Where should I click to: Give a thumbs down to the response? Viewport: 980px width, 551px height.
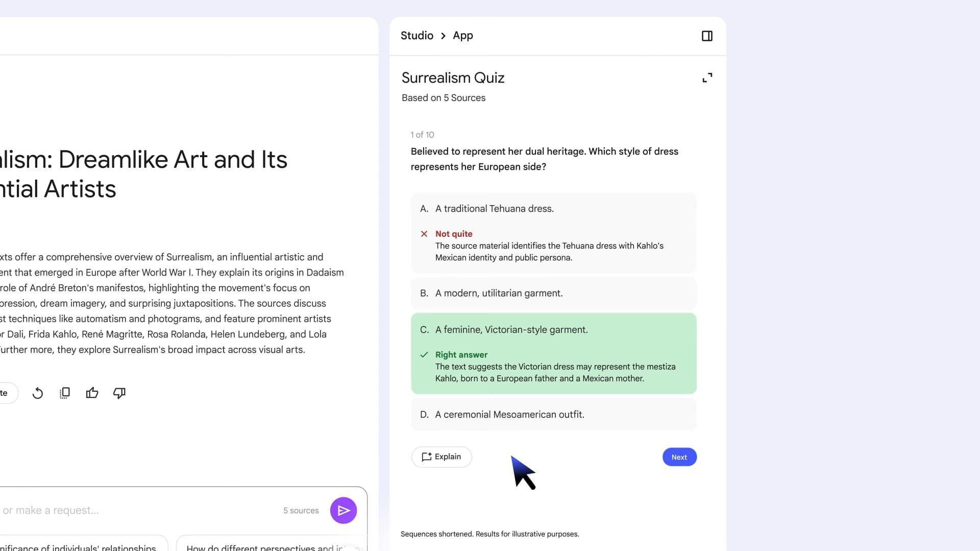click(x=119, y=393)
